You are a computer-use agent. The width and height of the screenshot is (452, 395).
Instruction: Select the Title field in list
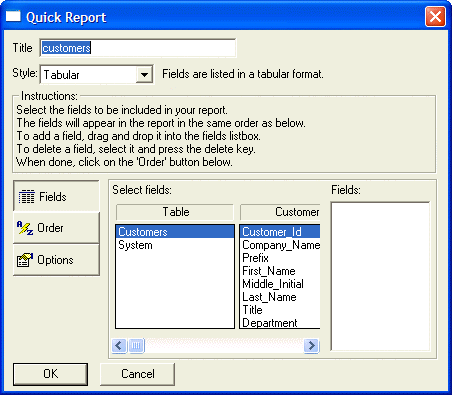pyautogui.click(x=280, y=310)
